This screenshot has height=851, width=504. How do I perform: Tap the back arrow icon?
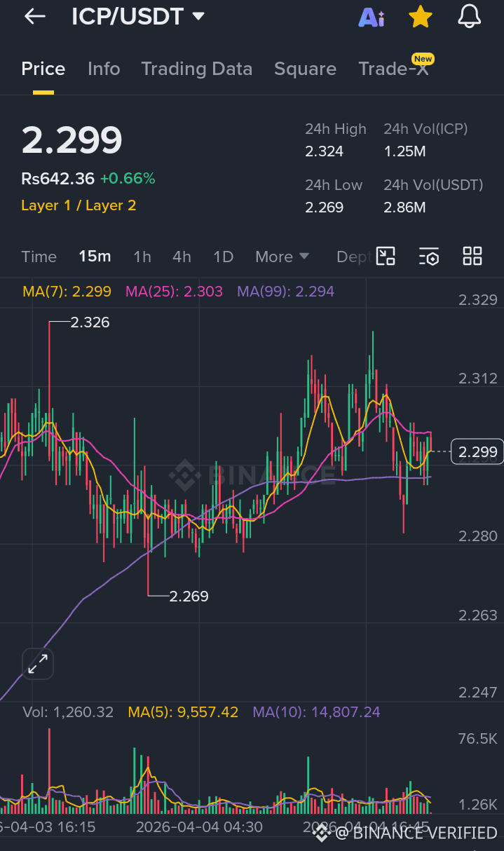coord(34,17)
